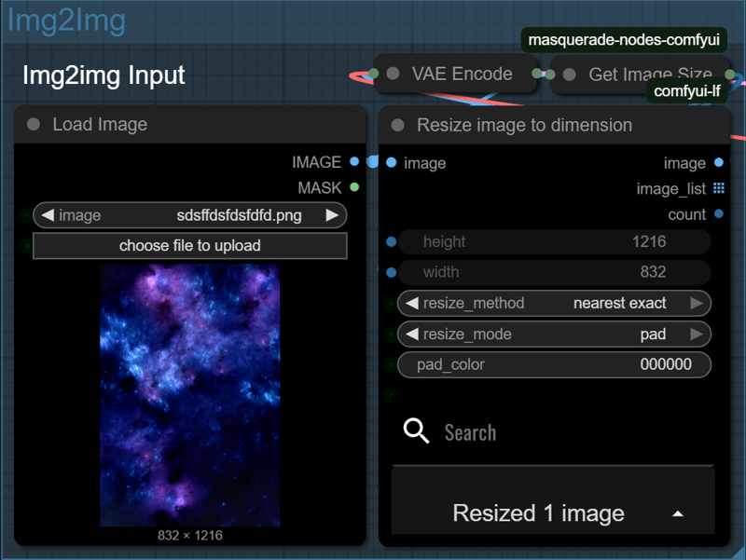
Task: Toggle collapse dot on Resize image node
Action: pos(398,125)
